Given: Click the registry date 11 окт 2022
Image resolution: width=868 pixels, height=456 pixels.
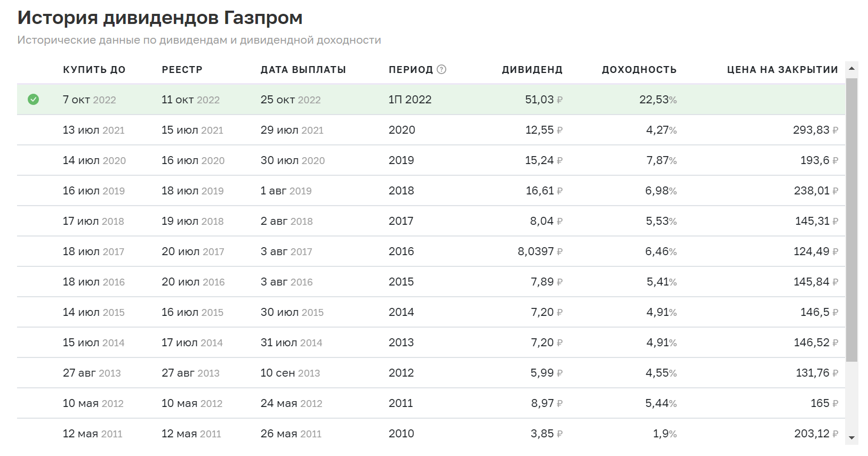Looking at the screenshot, I should pos(191,100).
